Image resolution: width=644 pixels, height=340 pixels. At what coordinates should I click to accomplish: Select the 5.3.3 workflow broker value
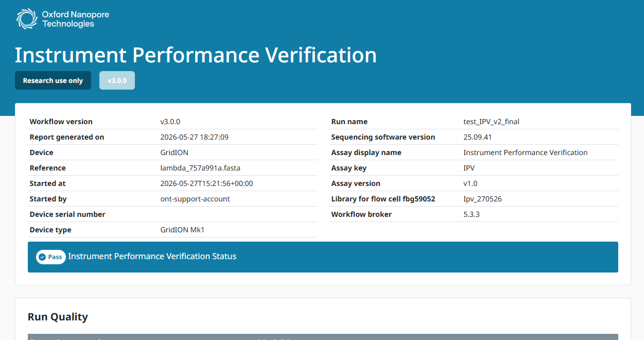click(472, 214)
